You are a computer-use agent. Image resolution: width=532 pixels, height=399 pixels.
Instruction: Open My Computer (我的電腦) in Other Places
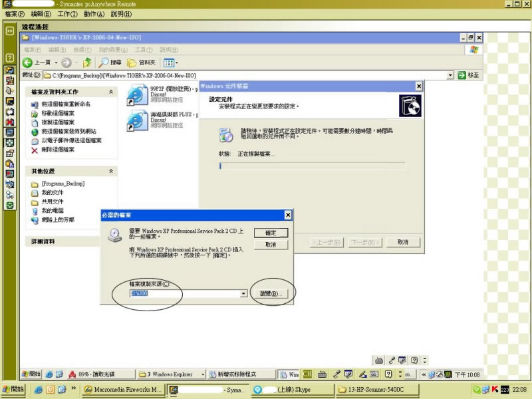[x=53, y=211]
